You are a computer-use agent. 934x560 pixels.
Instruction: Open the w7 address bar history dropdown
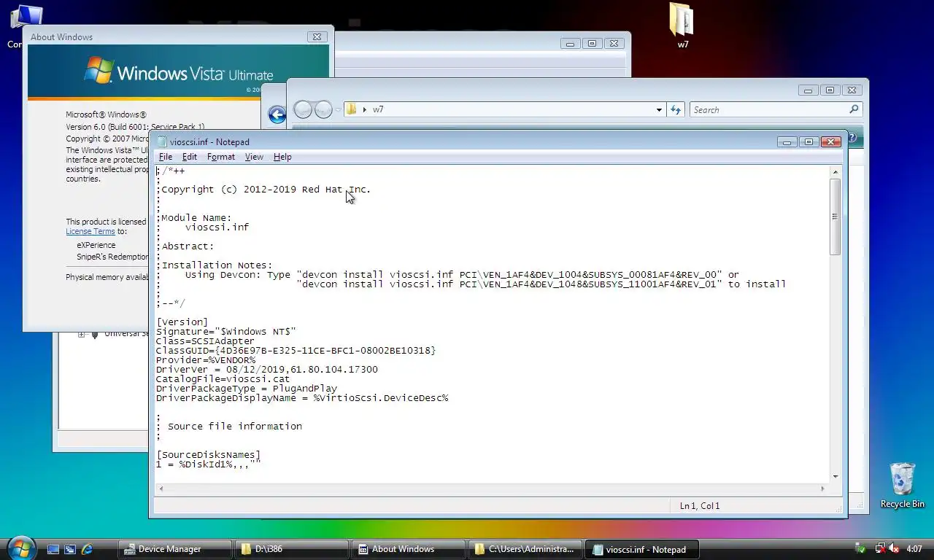point(659,110)
